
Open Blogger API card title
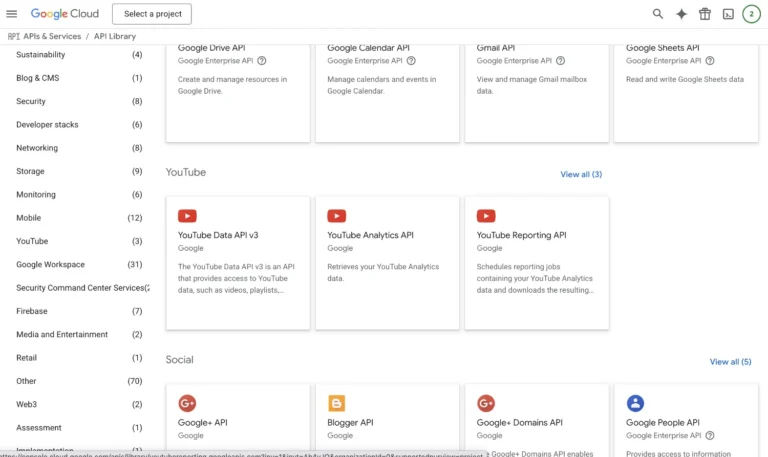[350, 423]
